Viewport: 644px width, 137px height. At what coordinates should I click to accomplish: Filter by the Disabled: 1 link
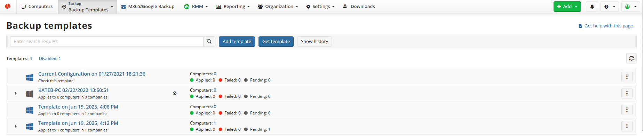coord(50,59)
